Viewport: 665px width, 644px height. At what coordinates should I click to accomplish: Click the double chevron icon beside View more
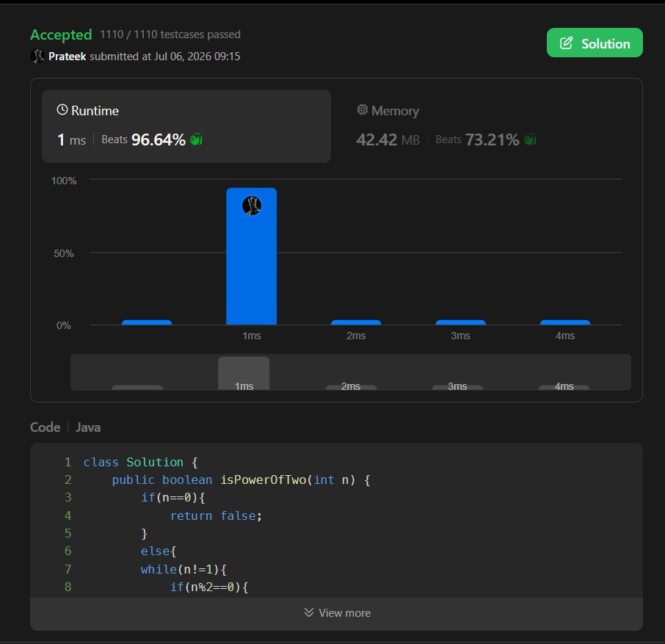click(309, 612)
